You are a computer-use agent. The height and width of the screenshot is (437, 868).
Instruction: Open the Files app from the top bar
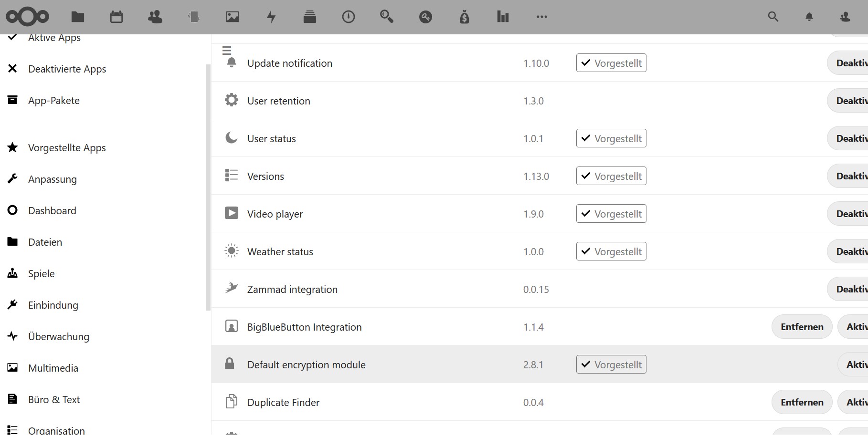(x=77, y=16)
